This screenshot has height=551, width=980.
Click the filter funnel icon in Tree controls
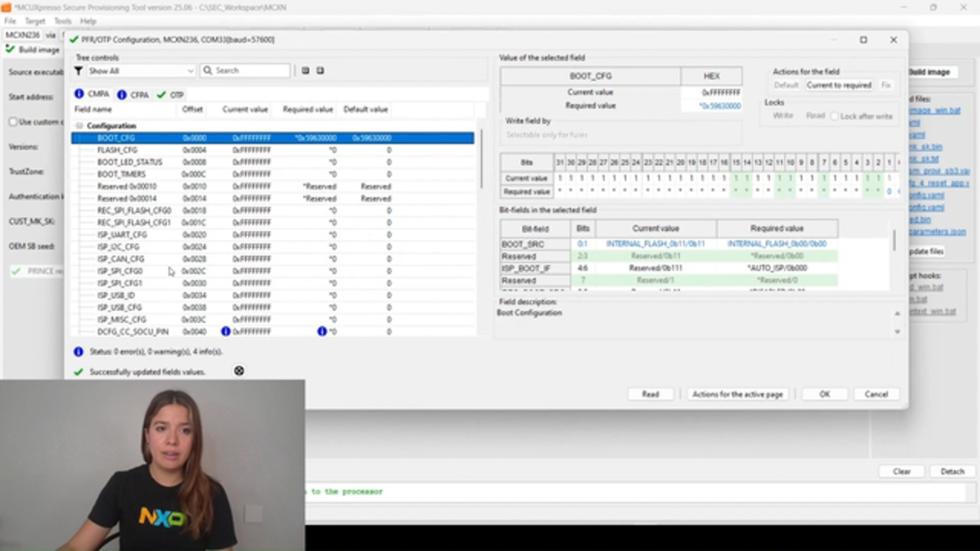click(x=78, y=70)
